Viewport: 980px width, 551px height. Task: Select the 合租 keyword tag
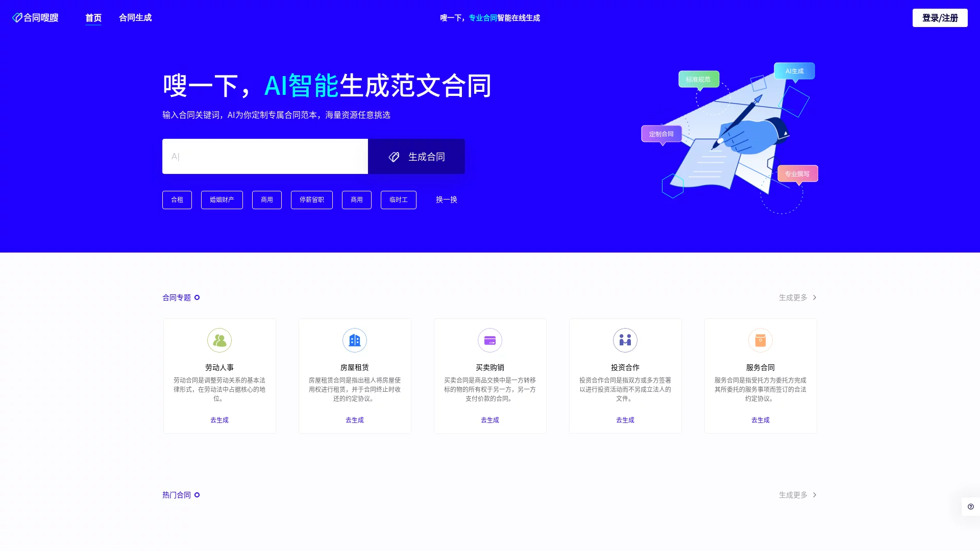click(177, 200)
